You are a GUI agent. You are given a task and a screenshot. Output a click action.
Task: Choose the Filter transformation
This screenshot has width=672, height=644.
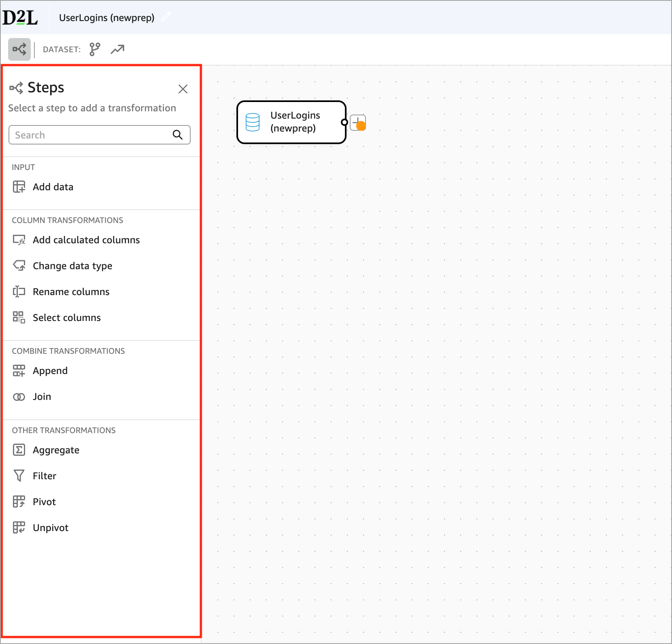45,476
